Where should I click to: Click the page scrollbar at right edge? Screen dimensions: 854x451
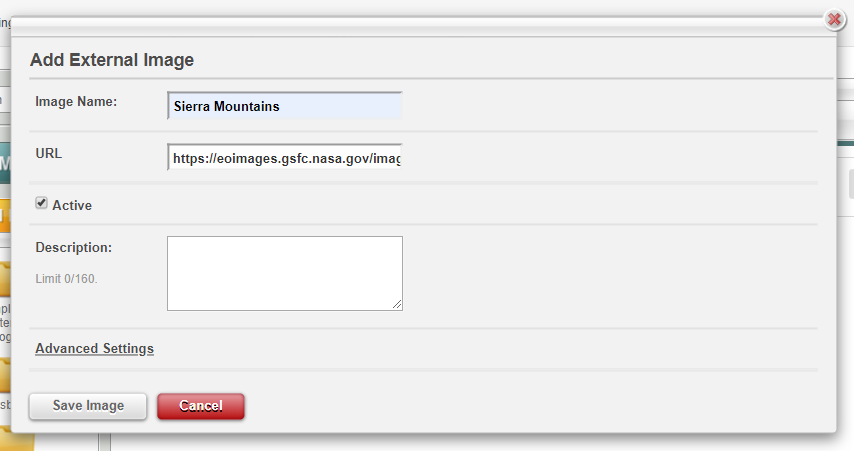[x=851, y=184]
